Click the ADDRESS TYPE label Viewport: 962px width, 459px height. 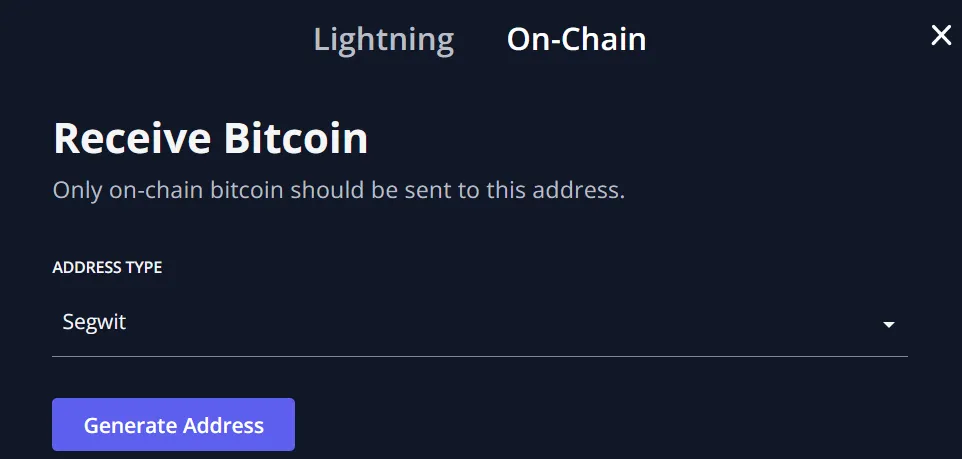pos(107,268)
